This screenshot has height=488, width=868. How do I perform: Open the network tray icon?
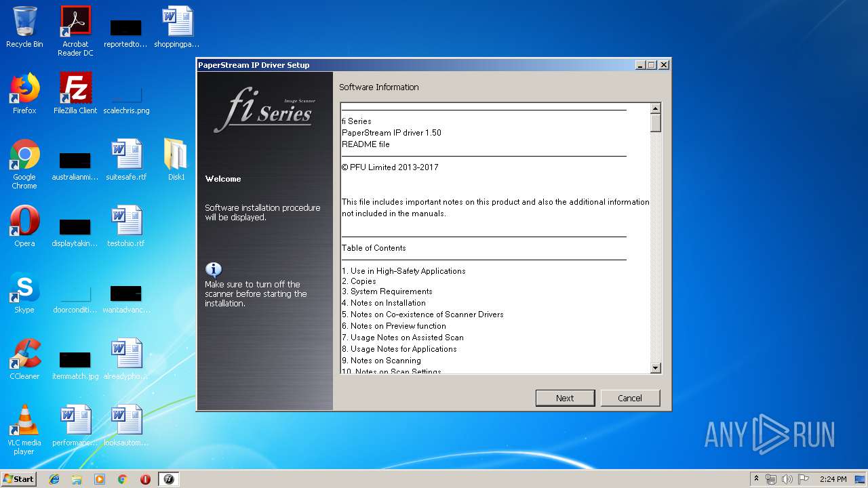[x=771, y=479]
